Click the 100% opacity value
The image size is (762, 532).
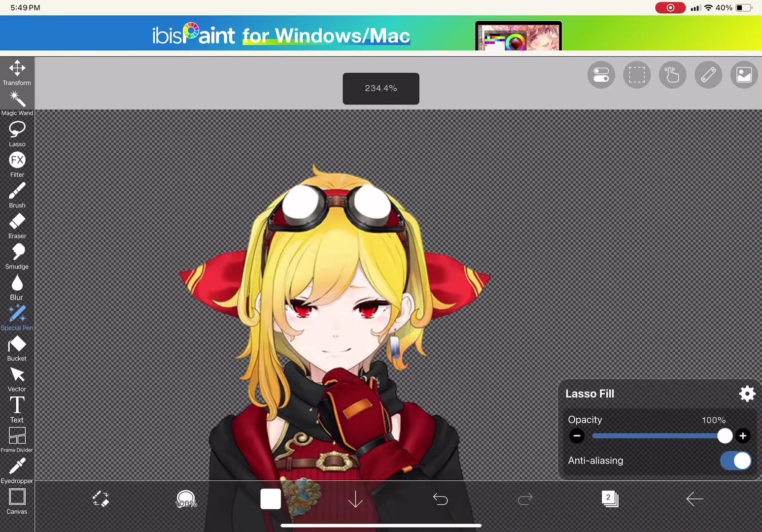(x=714, y=420)
